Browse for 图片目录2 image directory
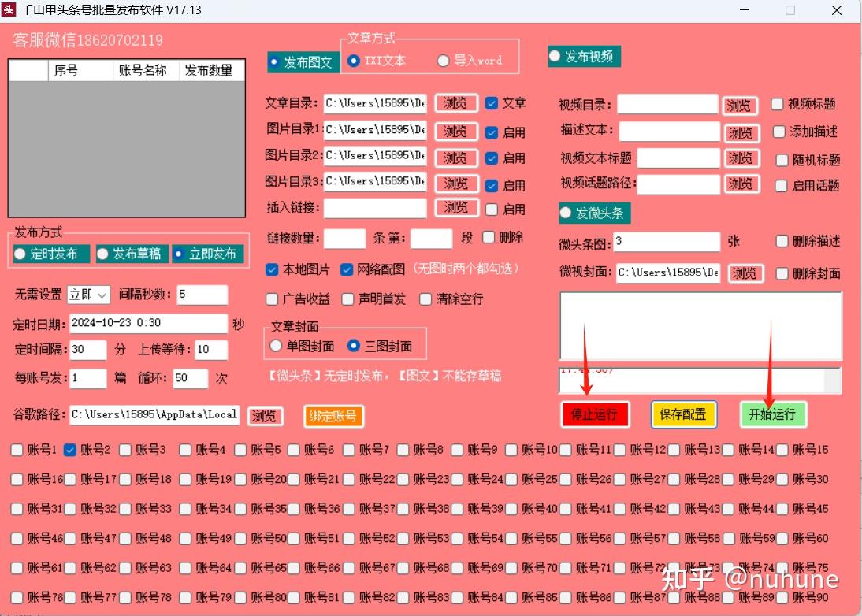The width and height of the screenshot is (862, 616). [455, 158]
